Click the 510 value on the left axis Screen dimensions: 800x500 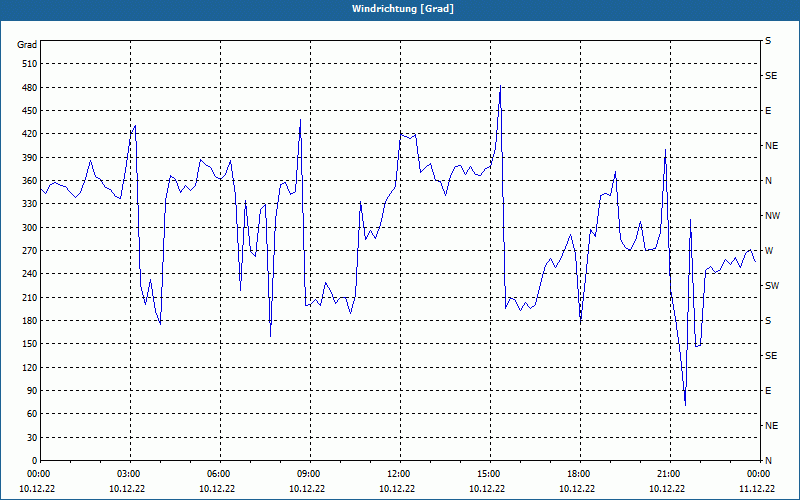(x=29, y=64)
